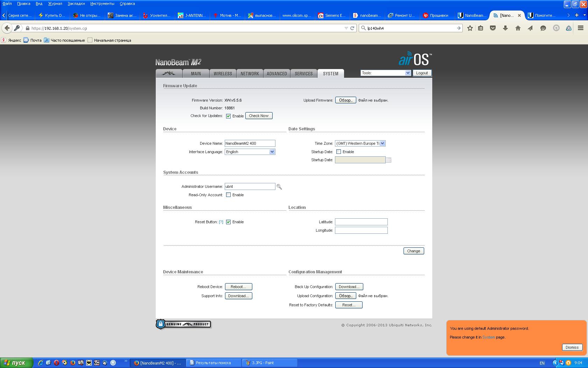Click the Firefox bookmark star icon
588x368 pixels.
pos(470,28)
